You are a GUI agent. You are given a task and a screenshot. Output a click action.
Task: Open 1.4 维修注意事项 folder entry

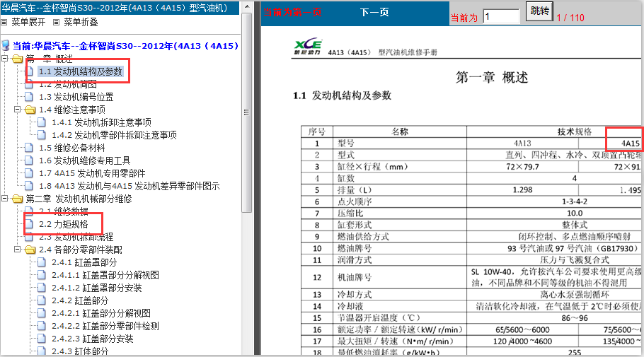pos(72,110)
